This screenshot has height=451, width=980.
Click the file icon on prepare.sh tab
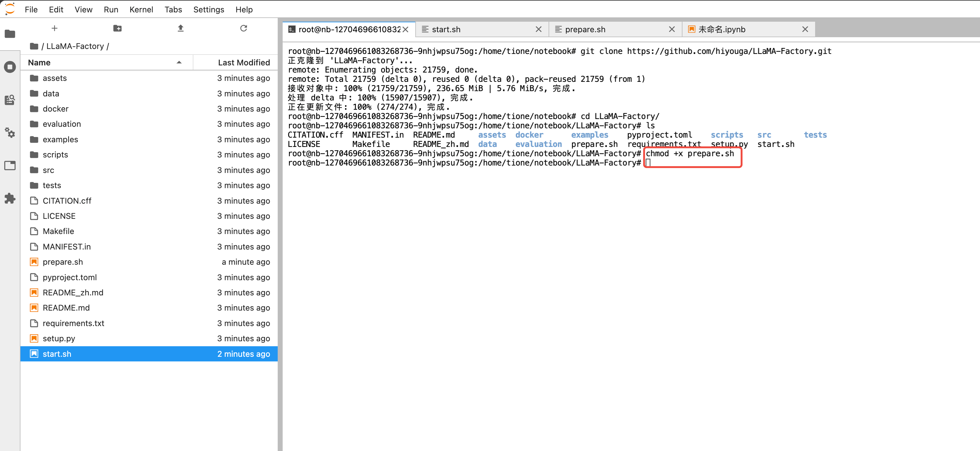point(558,29)
